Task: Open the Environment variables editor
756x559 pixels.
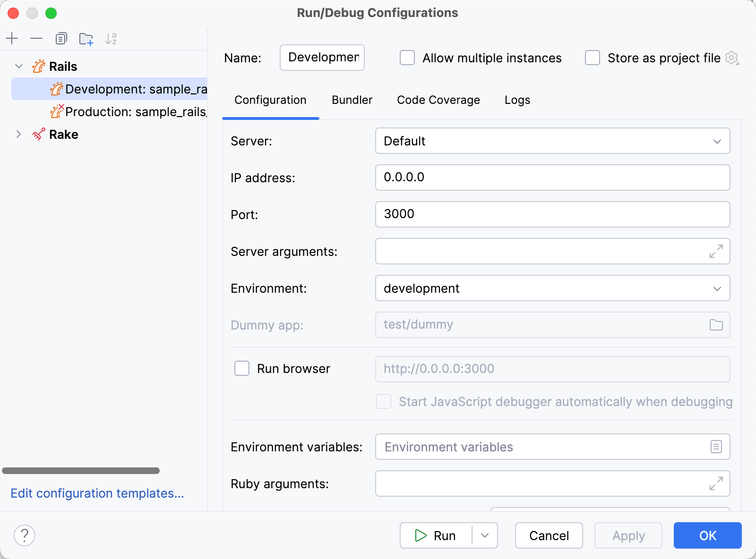Action: click(716, 447)
